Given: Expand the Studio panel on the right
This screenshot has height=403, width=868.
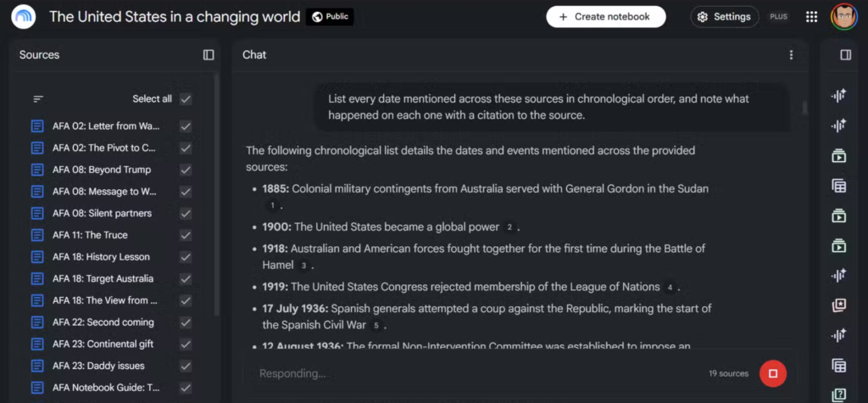Looking at the screenshot, I should point(845,55).
